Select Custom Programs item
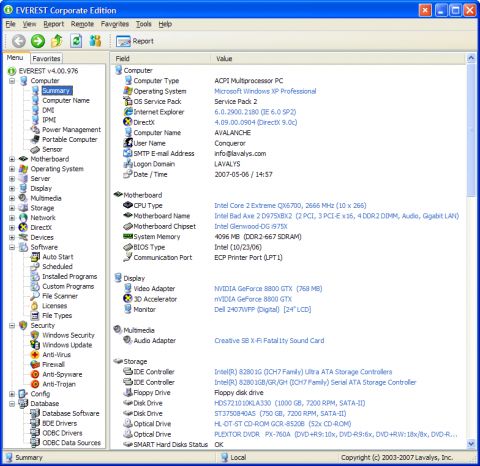Image resolution: width=480 pixels, height=466 pixels. click(x=68, y=286)
